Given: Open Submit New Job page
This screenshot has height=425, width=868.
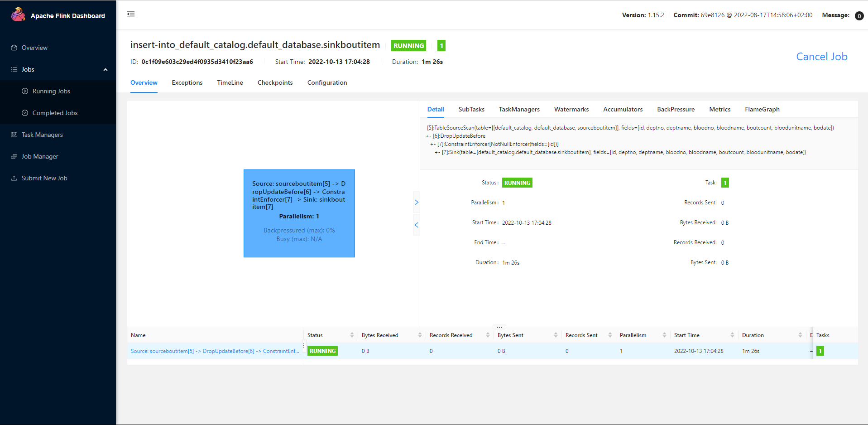Looking at the screenshot, I should pos(44,178).
